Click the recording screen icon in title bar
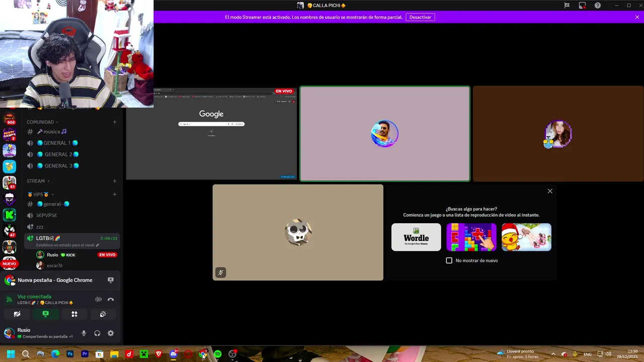644x362 pixels. click(582, 6)
